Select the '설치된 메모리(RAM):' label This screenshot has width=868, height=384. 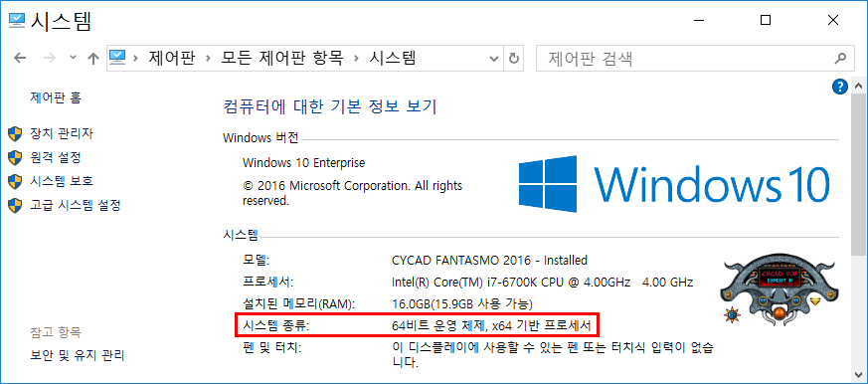click(x=298, y=304)
